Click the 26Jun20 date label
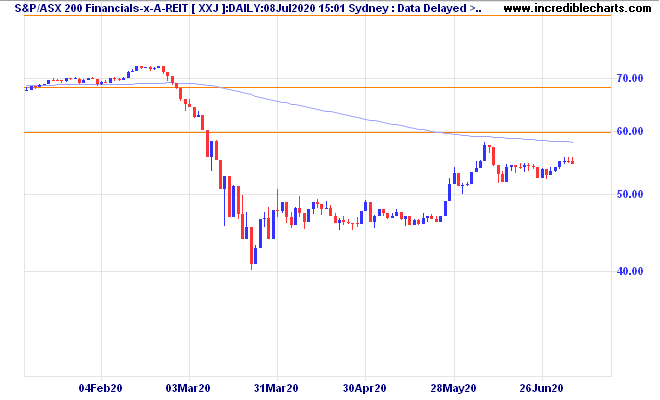Viewport: 660px width, 400px height. click(x=541, y=388)
